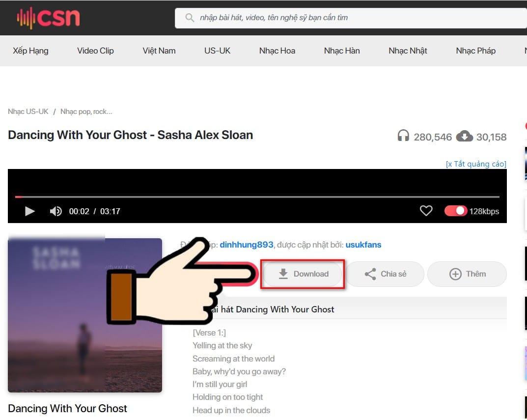Screen dimensions: 527x420
Task: Focus the song search input field
Action: [x=351, y=18]
